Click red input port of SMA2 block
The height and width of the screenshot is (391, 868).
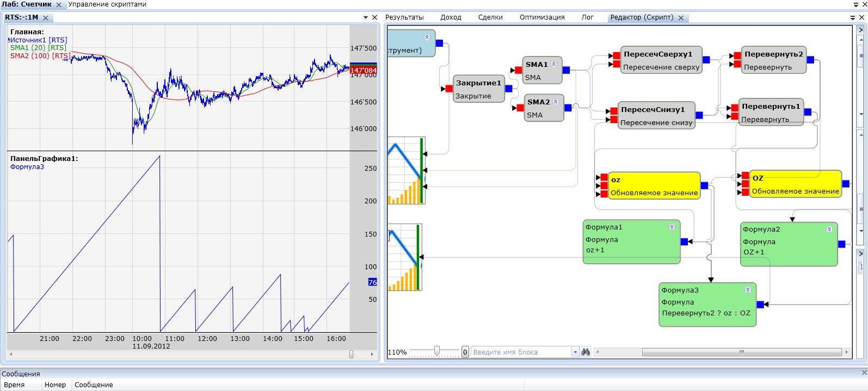point(520,108)
